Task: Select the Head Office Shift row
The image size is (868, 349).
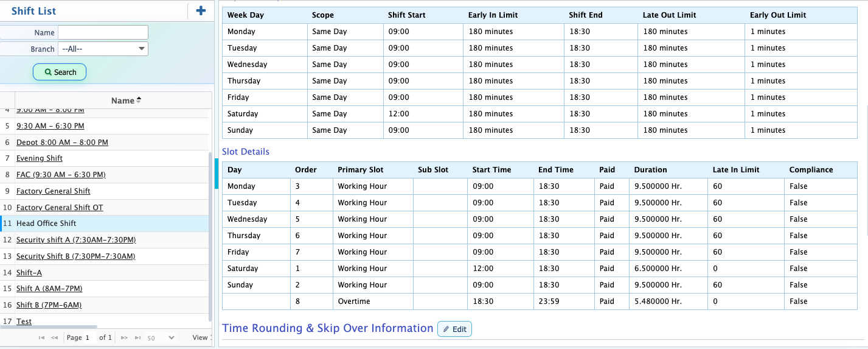Action: point(105,224)
